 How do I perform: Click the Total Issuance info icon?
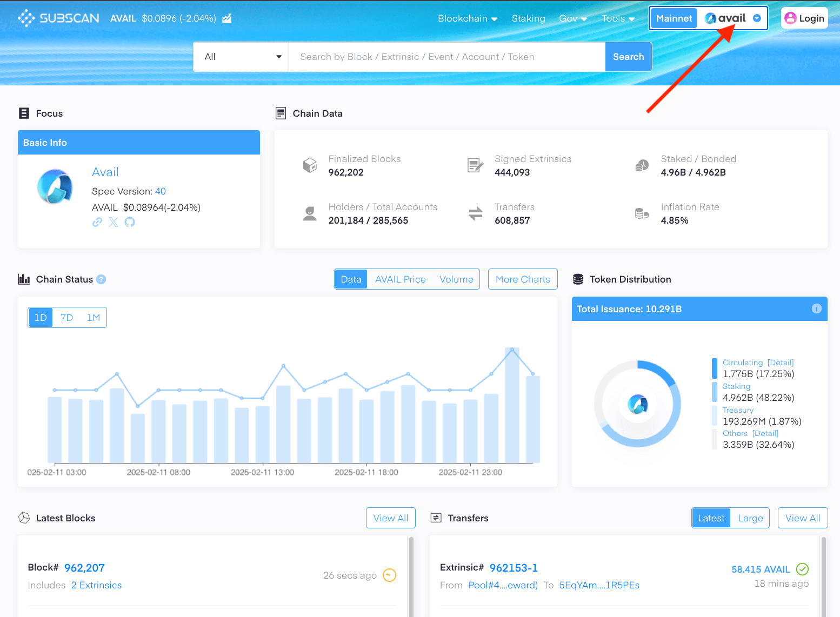816,308
